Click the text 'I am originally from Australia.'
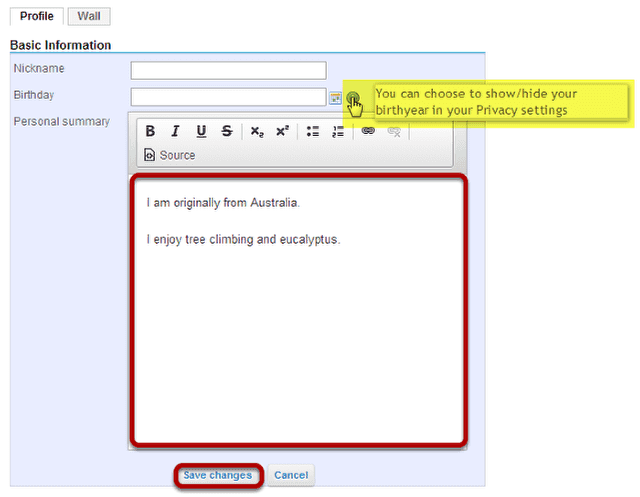Viewport: 640px width, 497px height. coord(223,203)
